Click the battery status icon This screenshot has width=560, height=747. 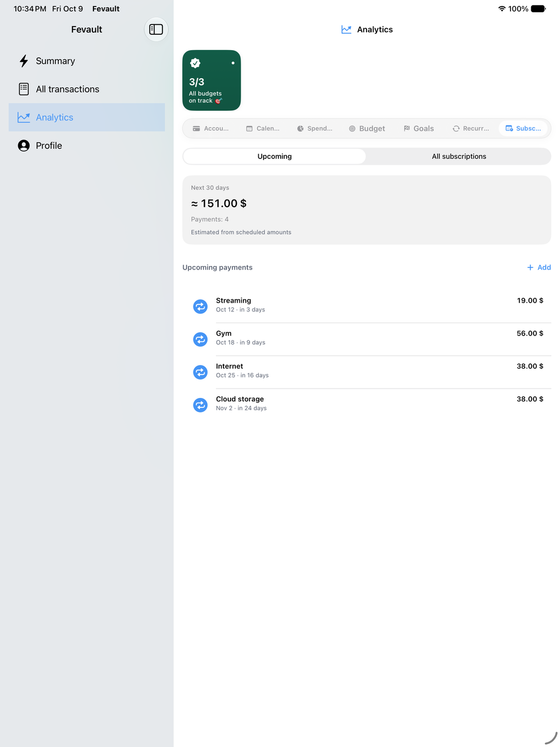point(538,9)
